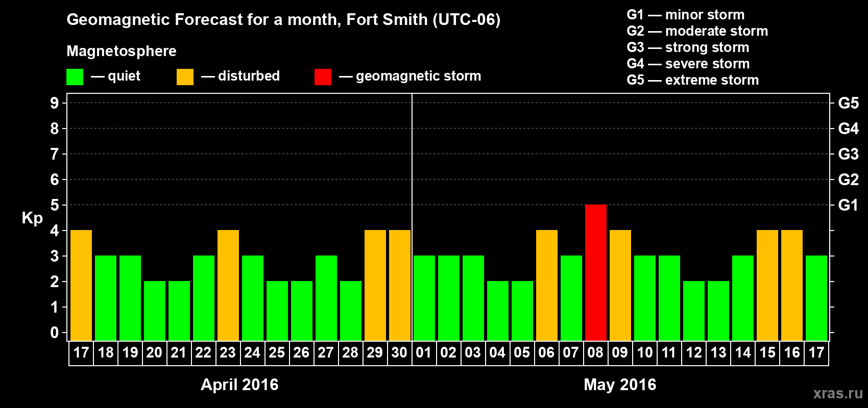The height and width of the screenshot is (408, 868).
Task: Click the '— disturbed' legend text
Action: point(240,76)
